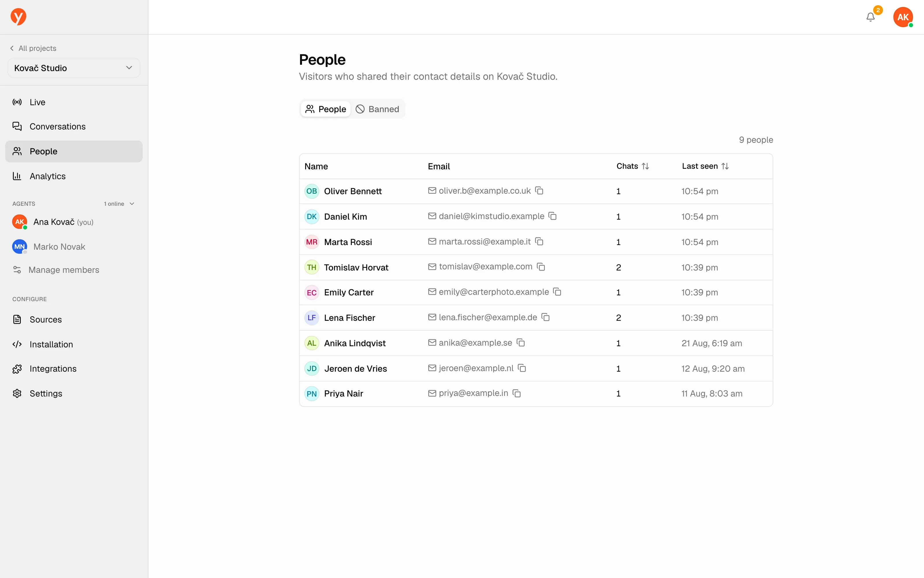Image resolution: width=924 pixels, height=578 pixels.
Task: Switch to the Banned tab
Action: point(377,109)
